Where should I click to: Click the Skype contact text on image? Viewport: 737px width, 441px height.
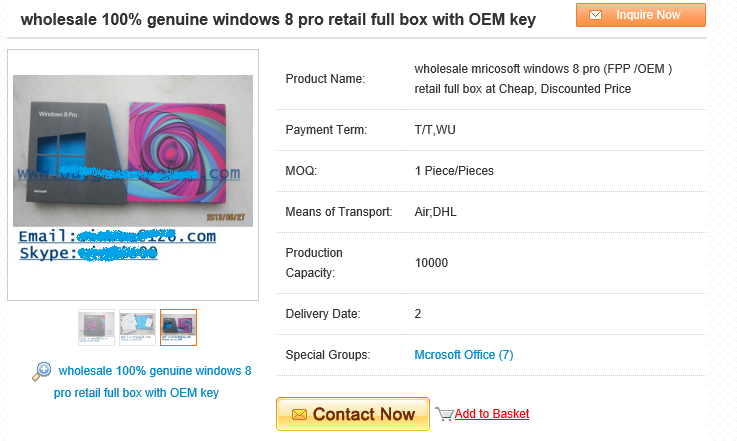[x=88, y=254]
